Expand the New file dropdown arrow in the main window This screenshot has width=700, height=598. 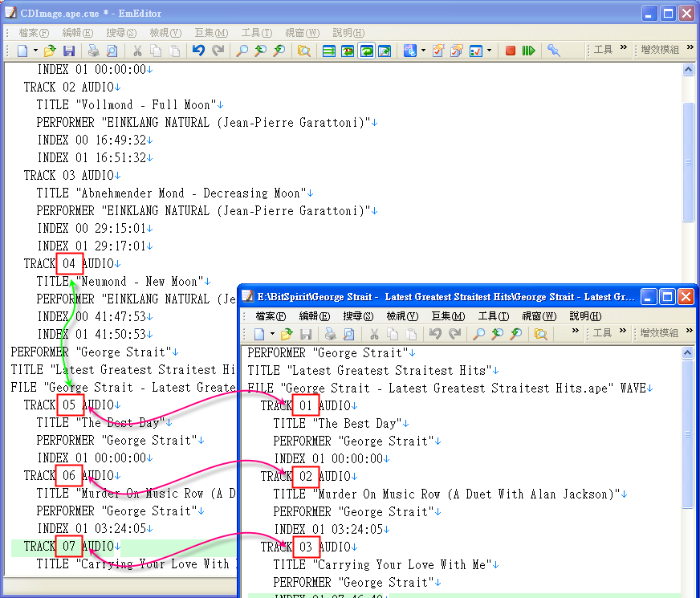[x=35, y=51]
